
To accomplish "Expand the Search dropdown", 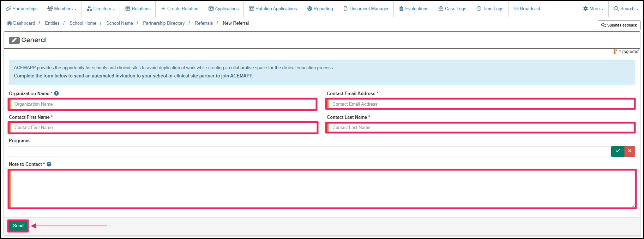I will pos(626,8).
